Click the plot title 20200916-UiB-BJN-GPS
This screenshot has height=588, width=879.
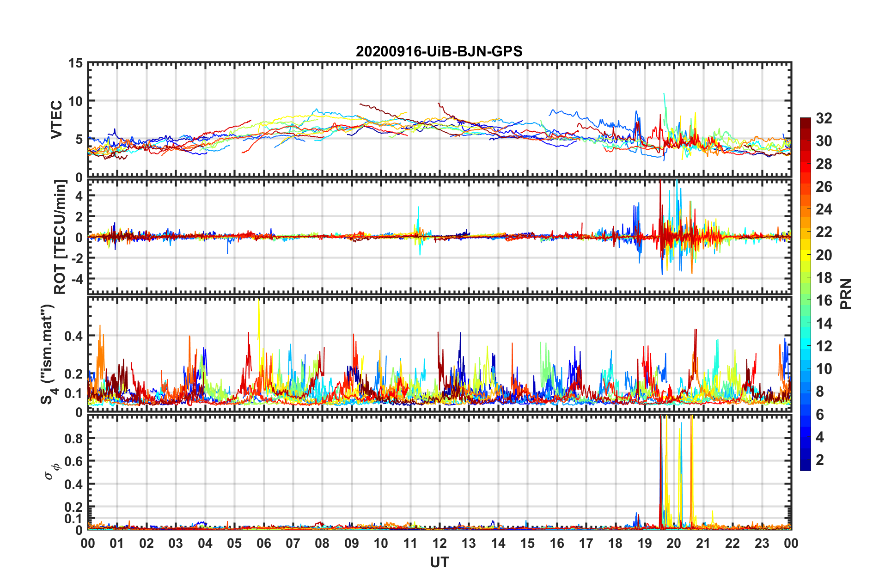pos(439,51)
